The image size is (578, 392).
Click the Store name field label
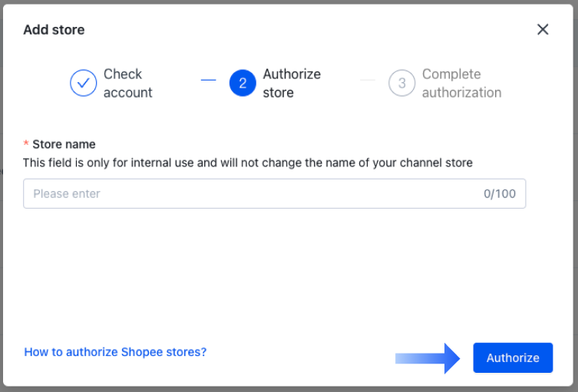64,144
